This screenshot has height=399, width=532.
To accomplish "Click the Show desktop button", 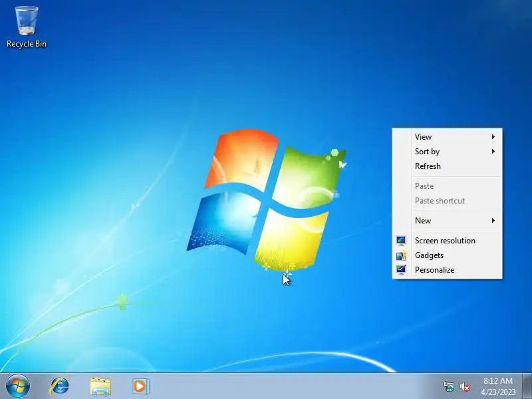I will [x=527, y=386].
